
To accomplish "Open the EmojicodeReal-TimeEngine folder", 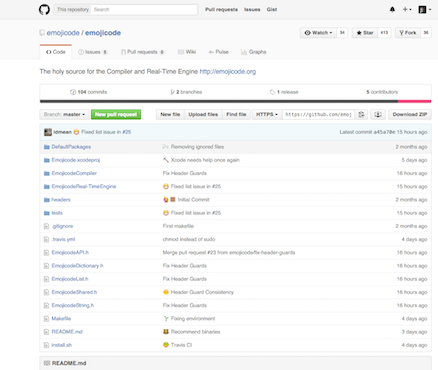I will point(84,186).
